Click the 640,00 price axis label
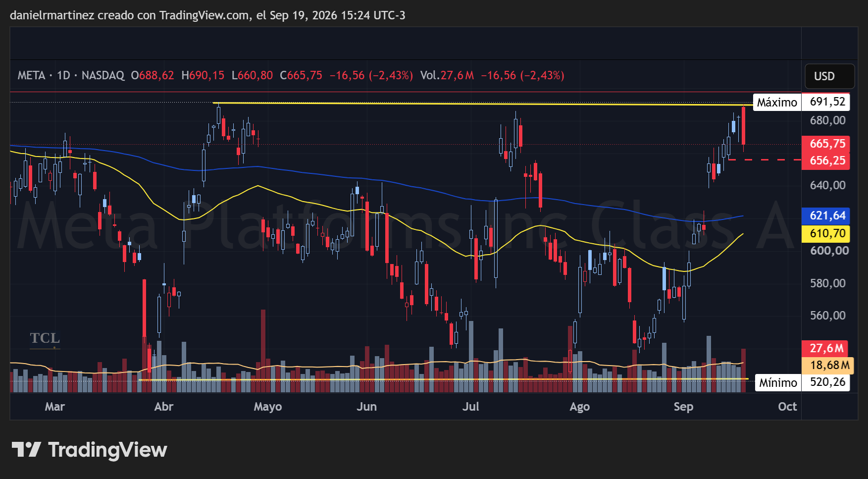The image size is (868, 479). (827, 185)
